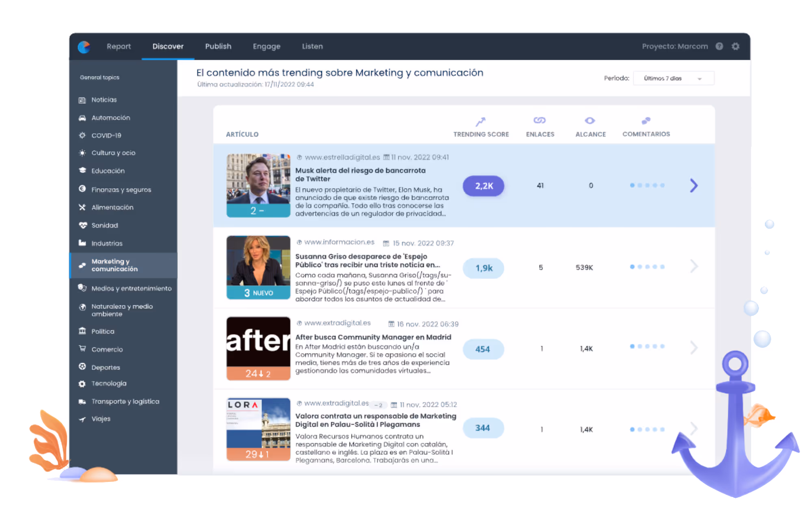812x523 pixels.
Task: Click the Trending Score arrow icon
Action: click(481, 122)
